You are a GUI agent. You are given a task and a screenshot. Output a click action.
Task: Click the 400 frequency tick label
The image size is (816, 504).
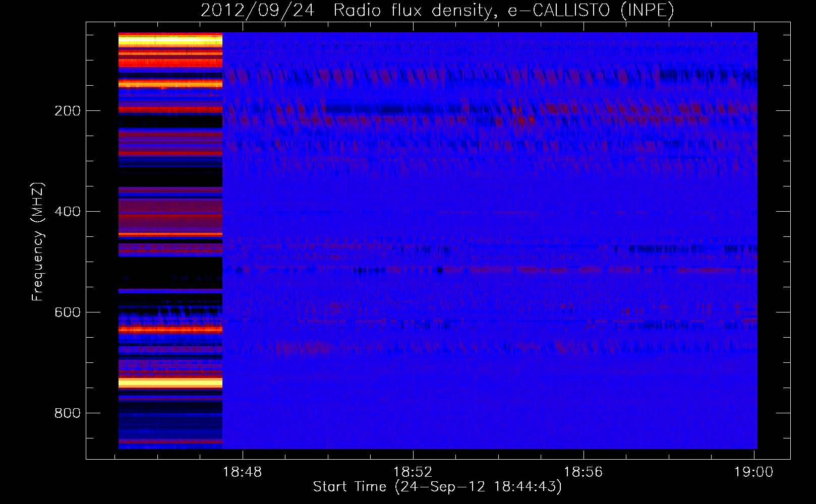point(68,212)
